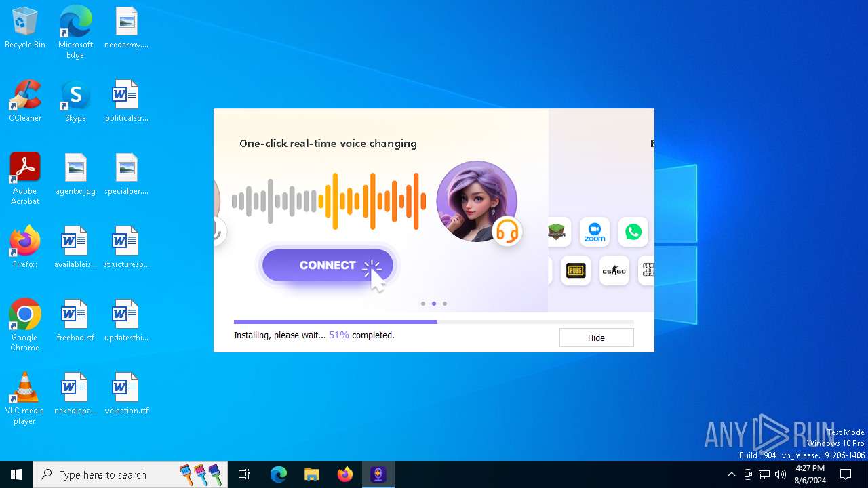This screenshot has width=868, height=488.
Task: Open Recycle Bin desktop icon
Action: pyautogui.click(x=25, y=28)
